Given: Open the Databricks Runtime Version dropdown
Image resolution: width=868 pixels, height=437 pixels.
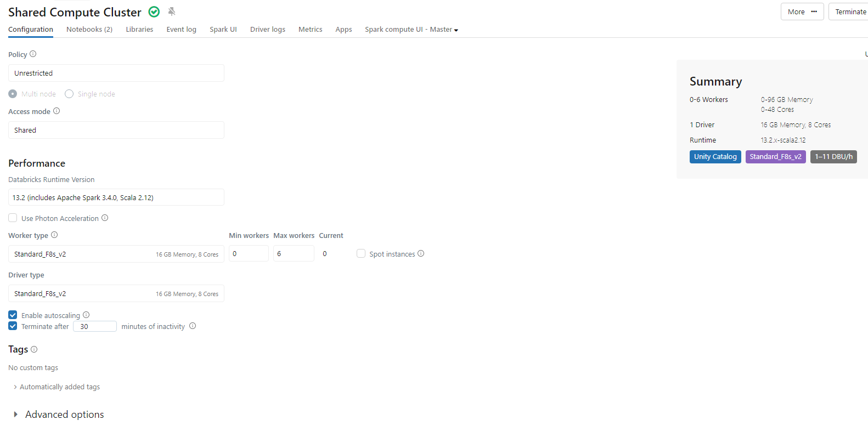Looking at the screenshot, I should tap(116, 197).
